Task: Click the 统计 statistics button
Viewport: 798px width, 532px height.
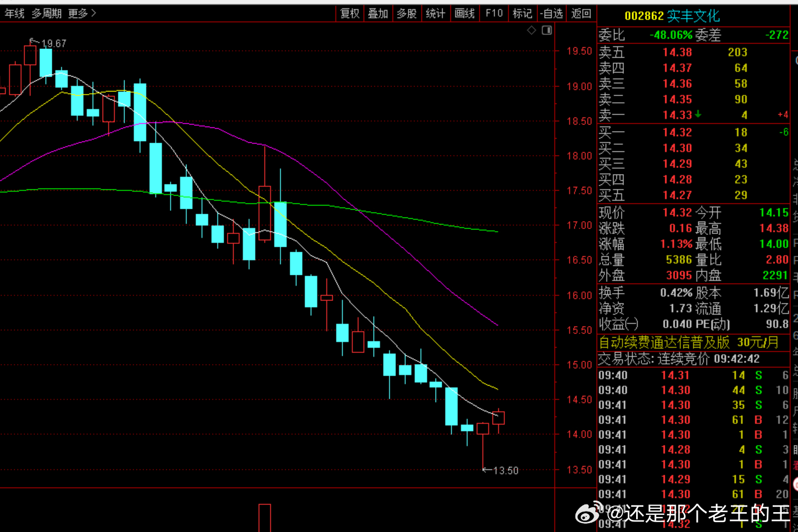Action: pos(436,13)
